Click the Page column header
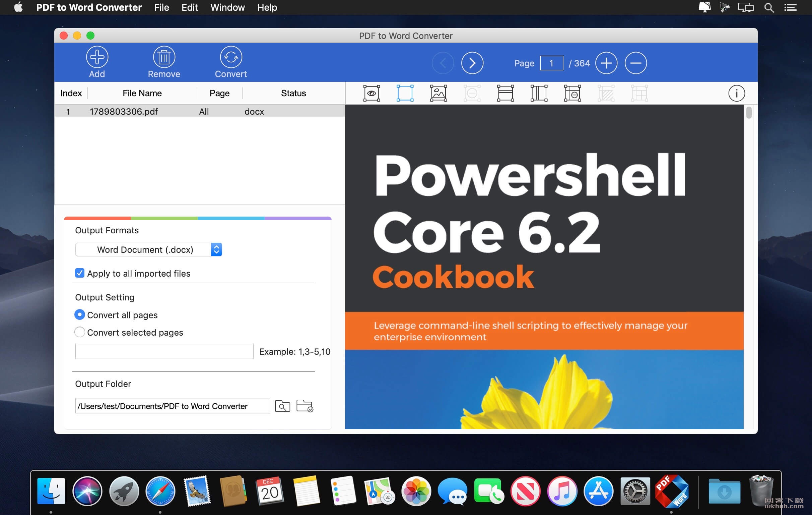This screenshot has height=515, width=812. click(219, 93)
